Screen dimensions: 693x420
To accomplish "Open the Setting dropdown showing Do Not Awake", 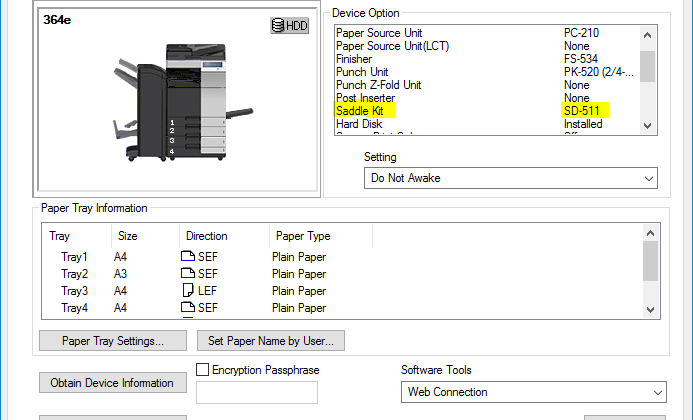I will pos(510,178).
